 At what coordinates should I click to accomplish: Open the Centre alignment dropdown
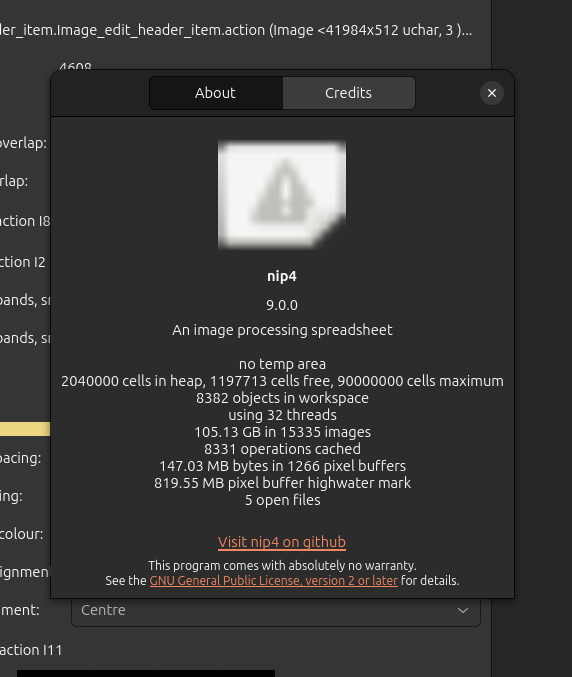[276, 610]
